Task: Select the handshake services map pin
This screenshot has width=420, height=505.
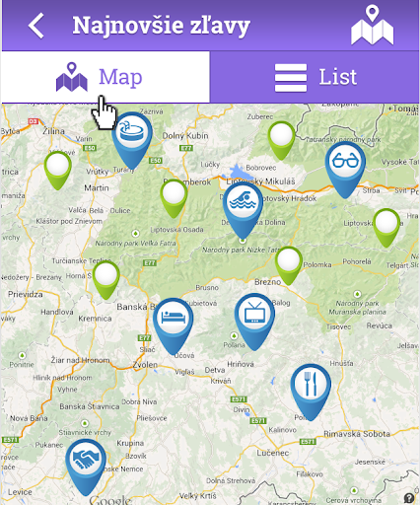Action: pos(86,468)
